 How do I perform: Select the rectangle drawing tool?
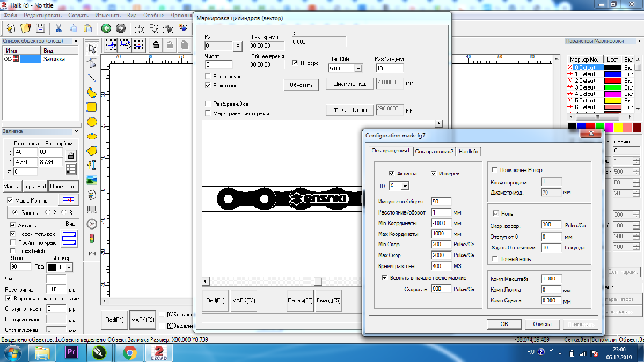pyautogui.click(x=92, y=107)
